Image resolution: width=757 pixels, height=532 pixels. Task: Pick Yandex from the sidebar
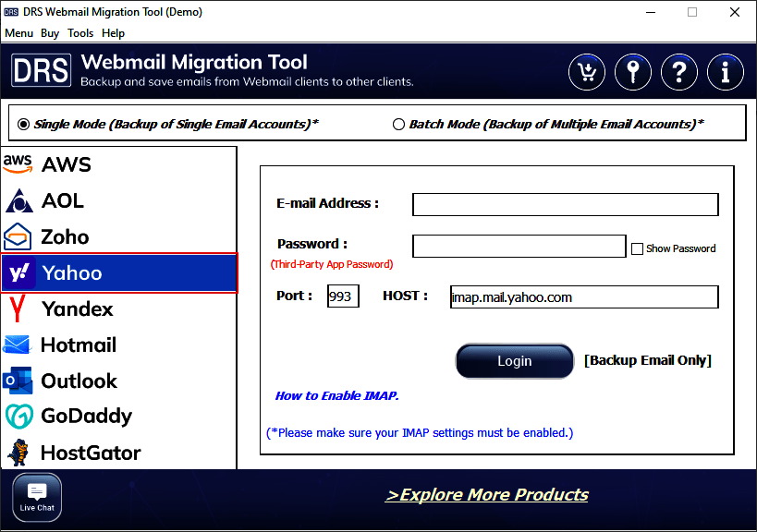tap(77, 308)
